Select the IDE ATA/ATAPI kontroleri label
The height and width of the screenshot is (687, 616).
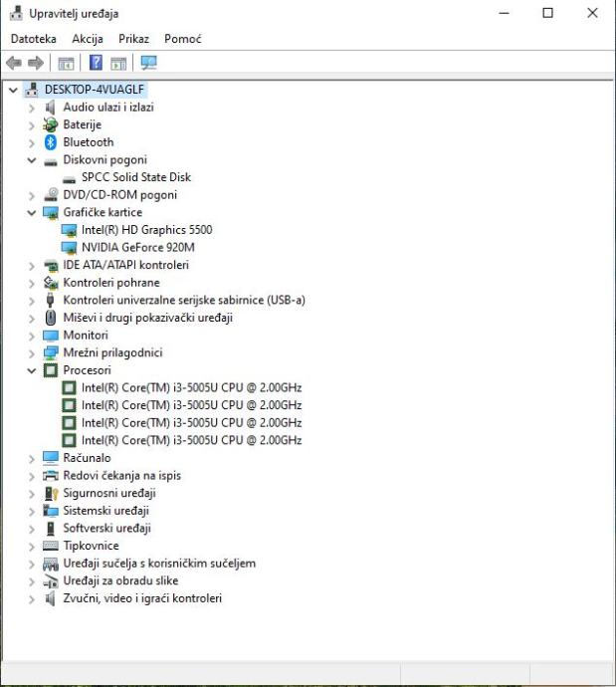pos(126,265)
